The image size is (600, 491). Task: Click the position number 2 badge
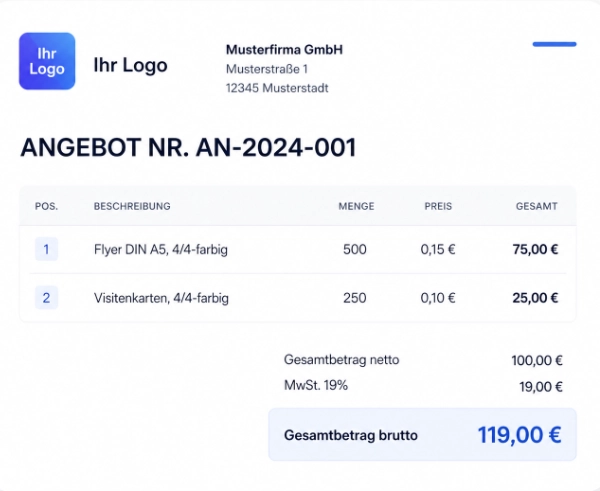[46, 297]
